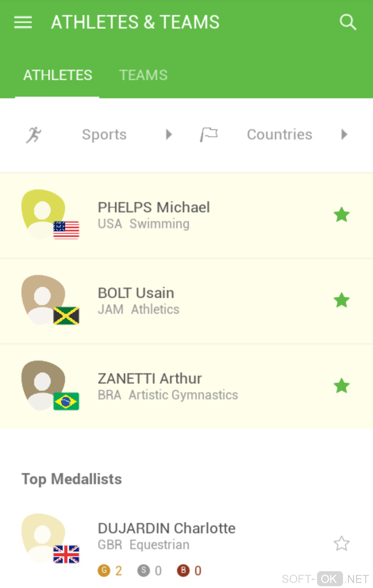Screen dimensions: 373x588
Task: Click the Countries flag icon
Action: point(209,135)
